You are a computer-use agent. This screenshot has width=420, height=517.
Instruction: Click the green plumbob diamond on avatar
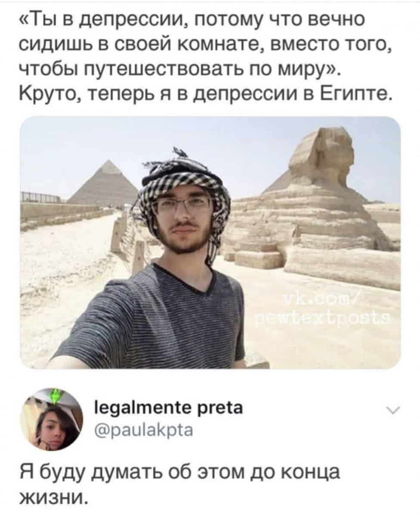[56, 396]
